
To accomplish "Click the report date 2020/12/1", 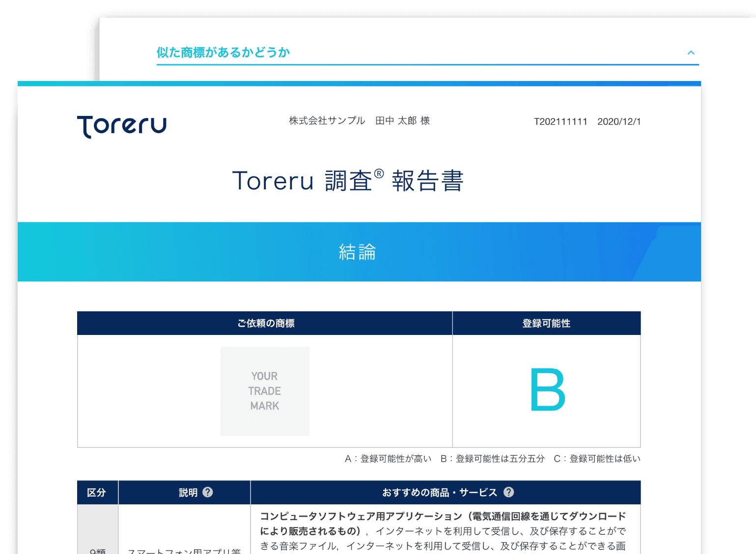I will (x=619, y=122).
